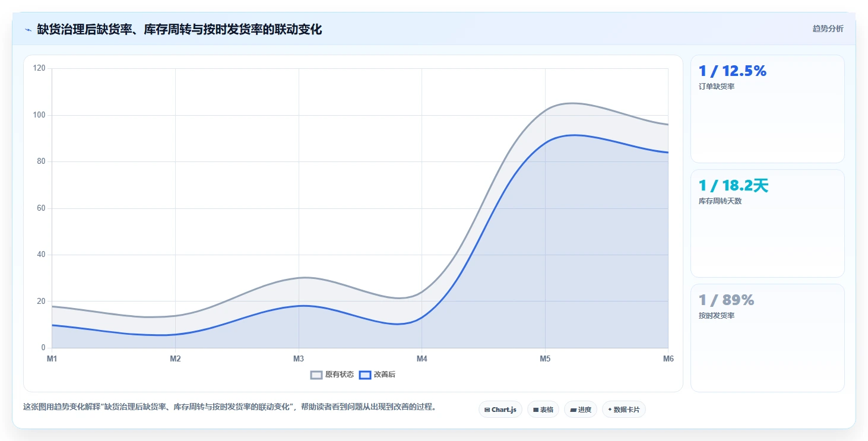Click the value 1 / 18.2天

[x=734, y=186]
